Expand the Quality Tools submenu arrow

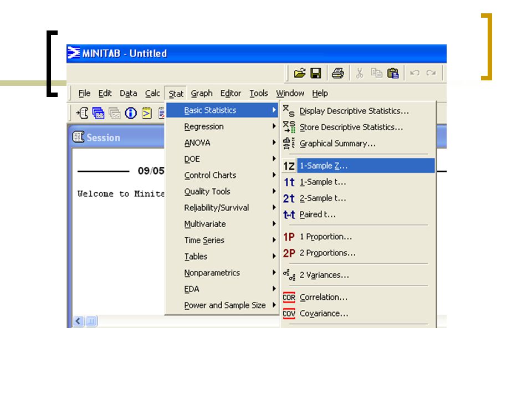click(274, 191)
